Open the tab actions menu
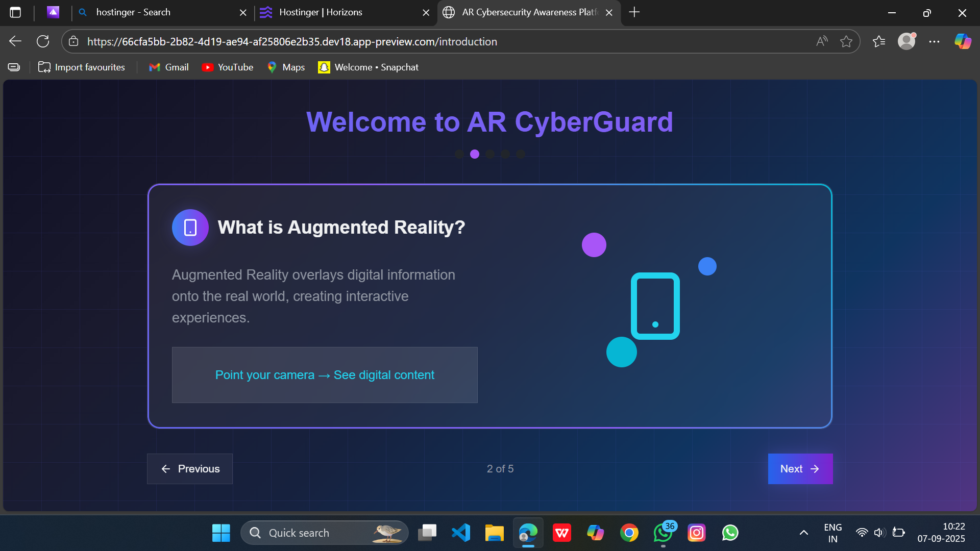The height and width of the screenshot is (551, 980). [x=15, y=12]
